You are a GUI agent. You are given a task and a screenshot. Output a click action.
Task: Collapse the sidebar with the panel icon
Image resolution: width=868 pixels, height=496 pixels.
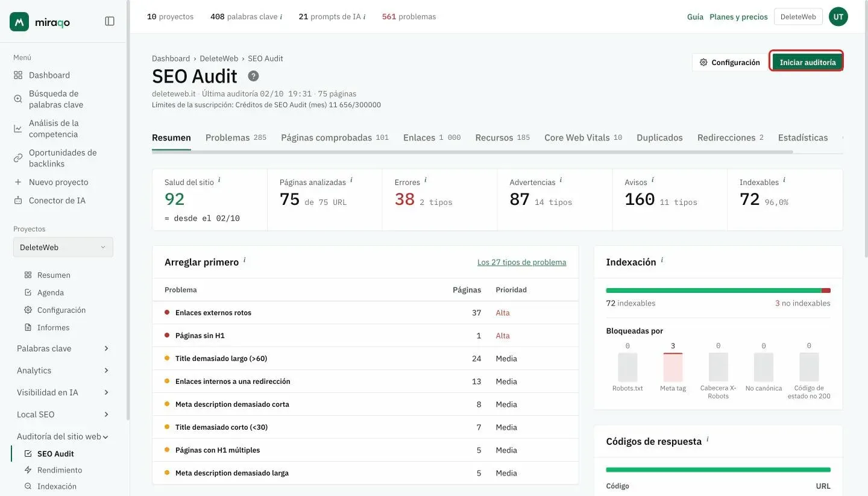pos(110,21)
